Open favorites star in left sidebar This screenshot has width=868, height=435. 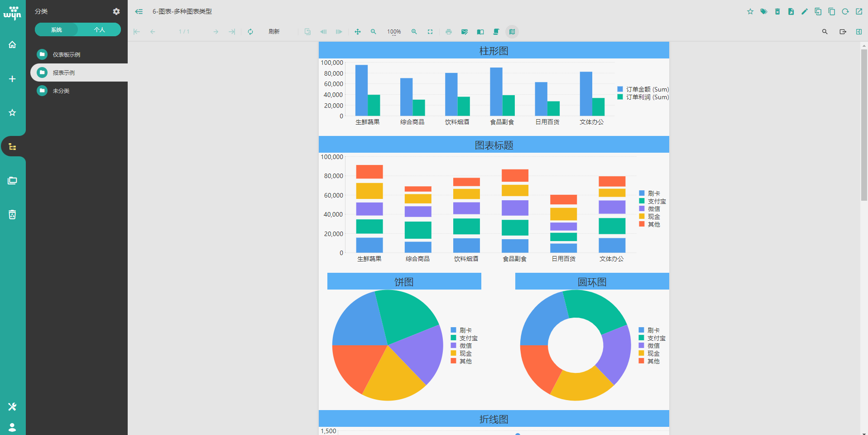[x=12, y=112]
